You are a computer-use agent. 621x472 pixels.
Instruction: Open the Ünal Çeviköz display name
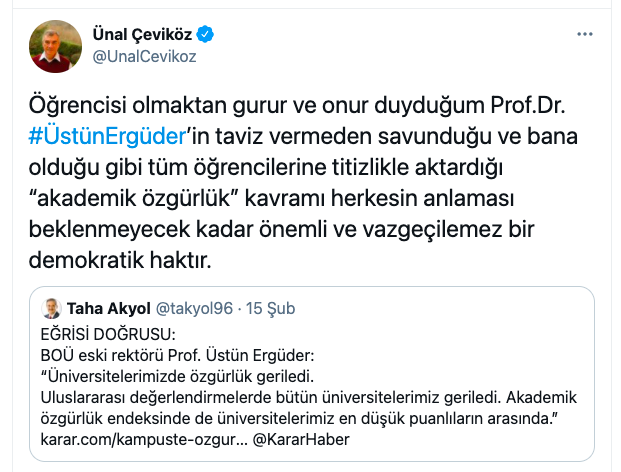click(x=142, y=35)
